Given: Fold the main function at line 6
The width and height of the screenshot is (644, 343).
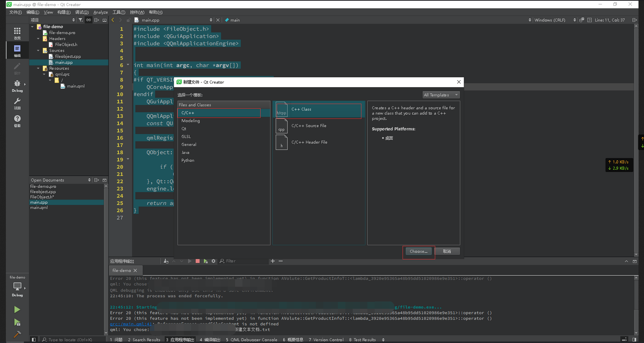Looking at the screenshot, I should [128, 65].
